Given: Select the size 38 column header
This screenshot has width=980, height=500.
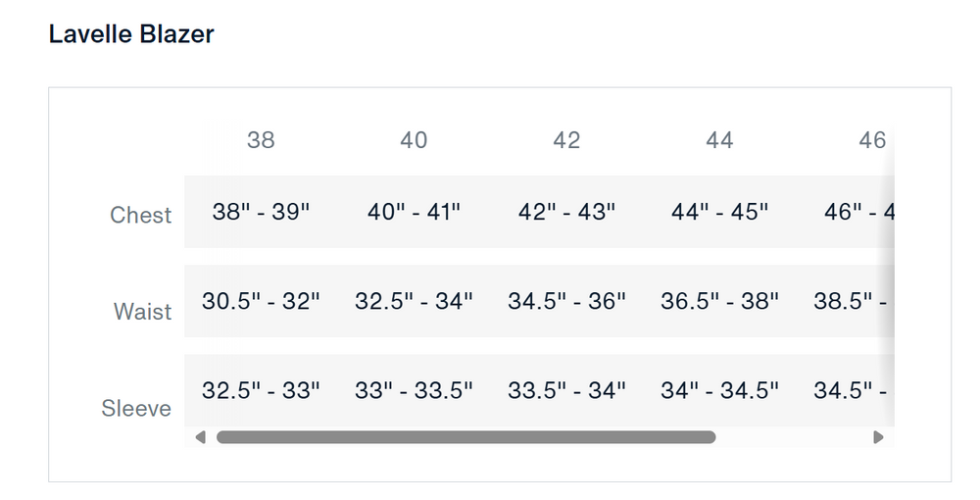Looking at the screenshot, I should tap(261, 140).
